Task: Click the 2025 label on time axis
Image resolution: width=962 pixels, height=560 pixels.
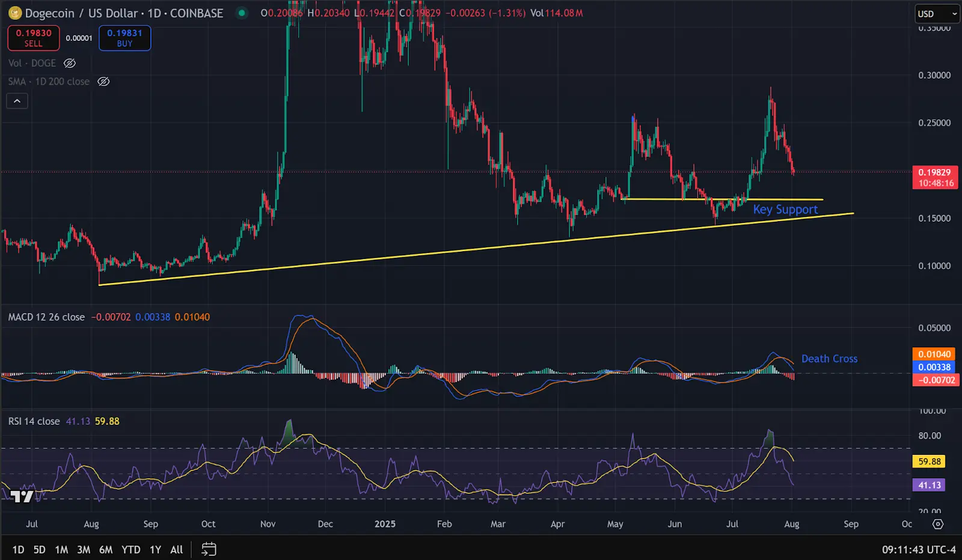Action: click(x=385, y=524)
